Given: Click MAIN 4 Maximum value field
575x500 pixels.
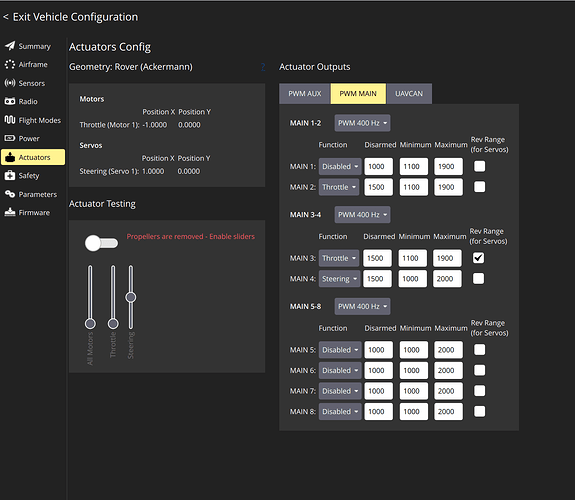Looking at the screenshot, I should pos(447,279).
